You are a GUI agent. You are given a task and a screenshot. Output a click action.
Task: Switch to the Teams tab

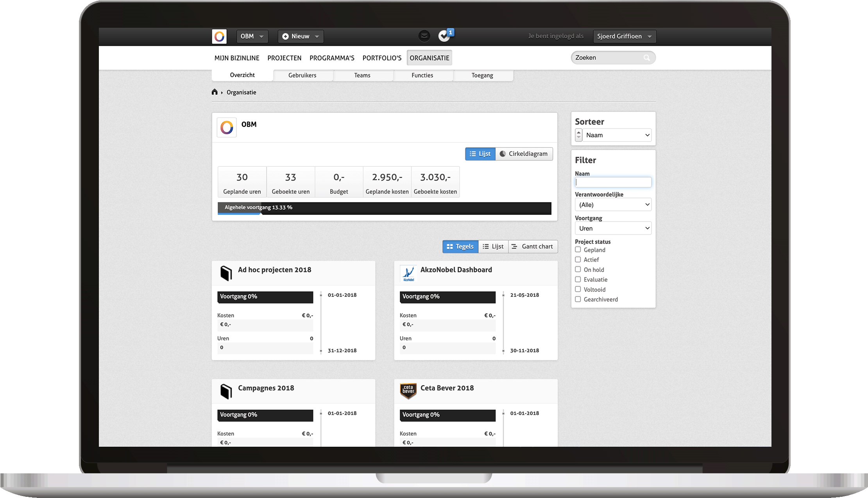362,76
